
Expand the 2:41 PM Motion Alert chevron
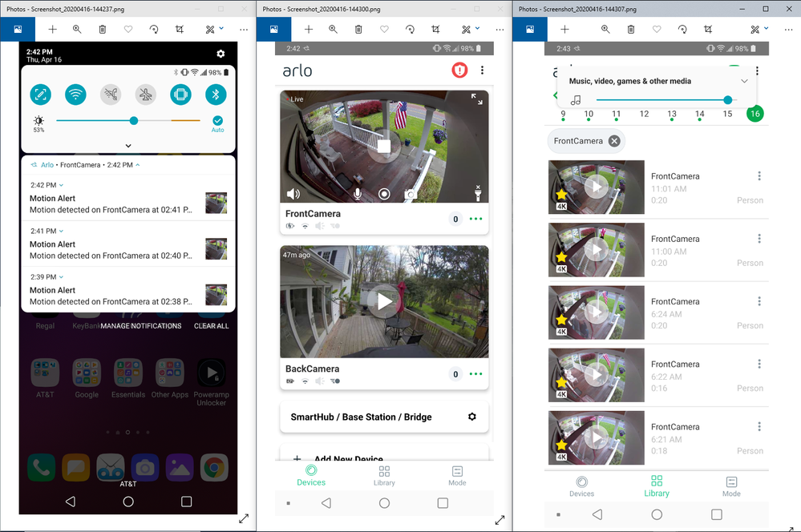[x=61, y=232]
